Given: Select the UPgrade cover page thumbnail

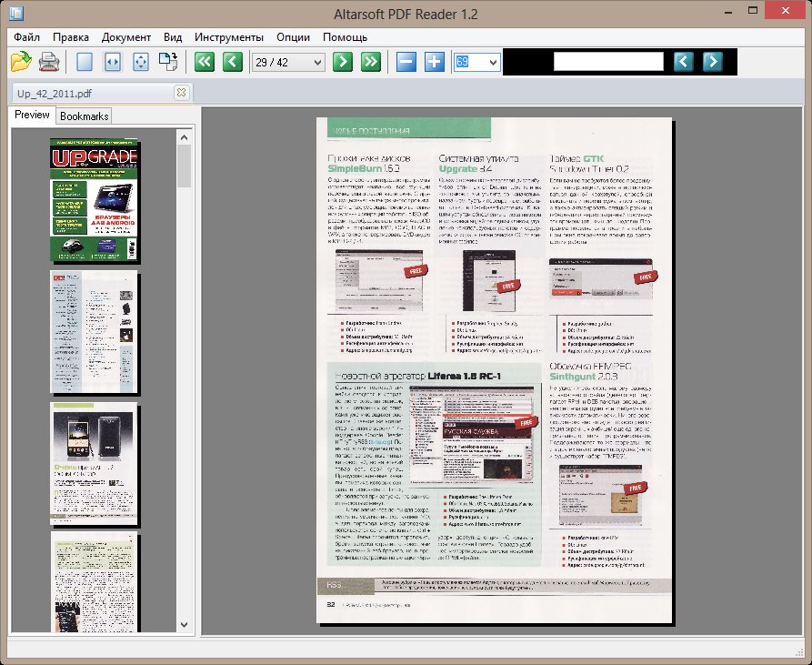Looking at the screenshot, I should coord(95,200).
